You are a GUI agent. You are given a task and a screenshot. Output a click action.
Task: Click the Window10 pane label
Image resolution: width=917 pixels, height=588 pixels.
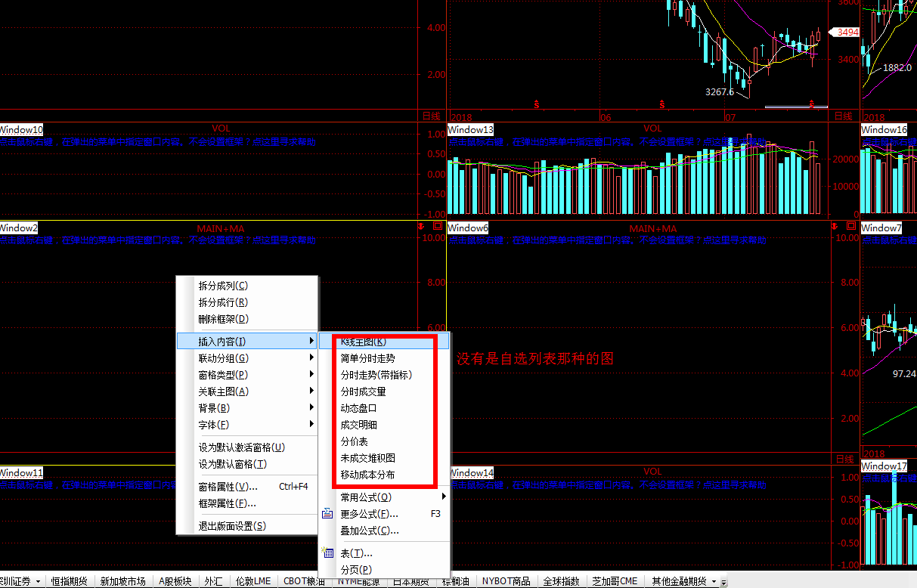coord(22,130)
